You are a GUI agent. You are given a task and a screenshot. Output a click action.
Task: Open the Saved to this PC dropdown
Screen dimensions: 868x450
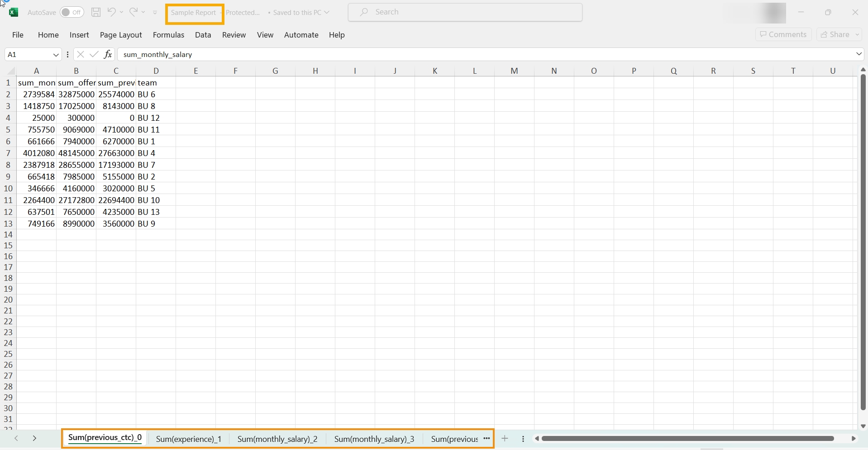301,13
